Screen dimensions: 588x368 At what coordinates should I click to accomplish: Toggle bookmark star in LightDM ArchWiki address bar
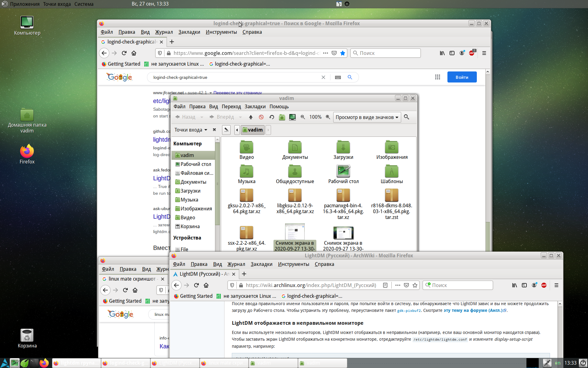[415, 285]
